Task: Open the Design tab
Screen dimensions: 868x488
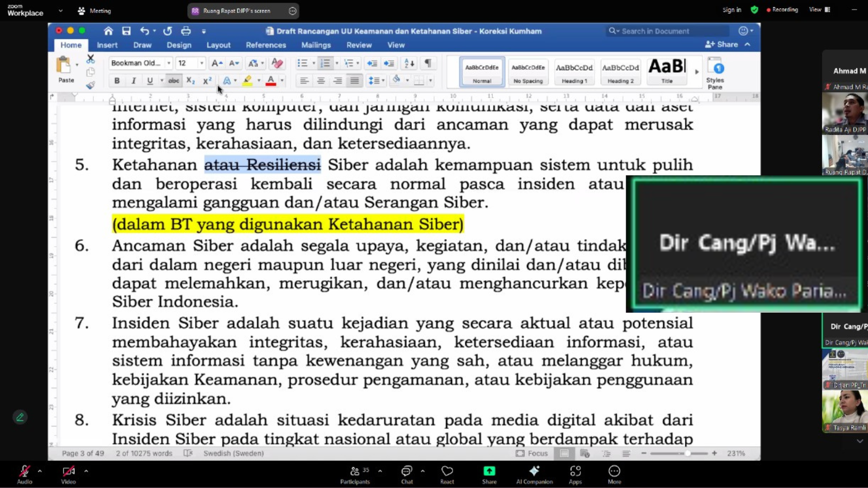Action: point(179,45)
